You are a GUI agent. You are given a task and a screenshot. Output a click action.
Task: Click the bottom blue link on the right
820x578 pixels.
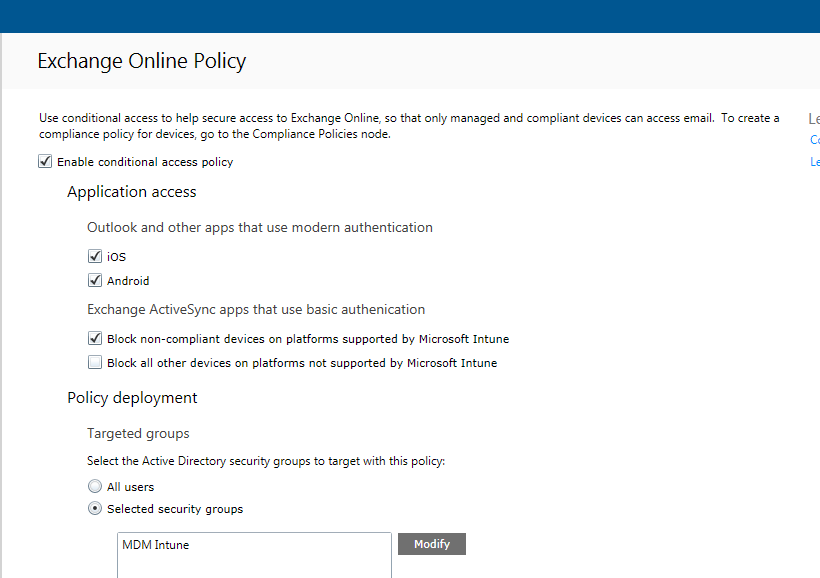pos(813,161)
